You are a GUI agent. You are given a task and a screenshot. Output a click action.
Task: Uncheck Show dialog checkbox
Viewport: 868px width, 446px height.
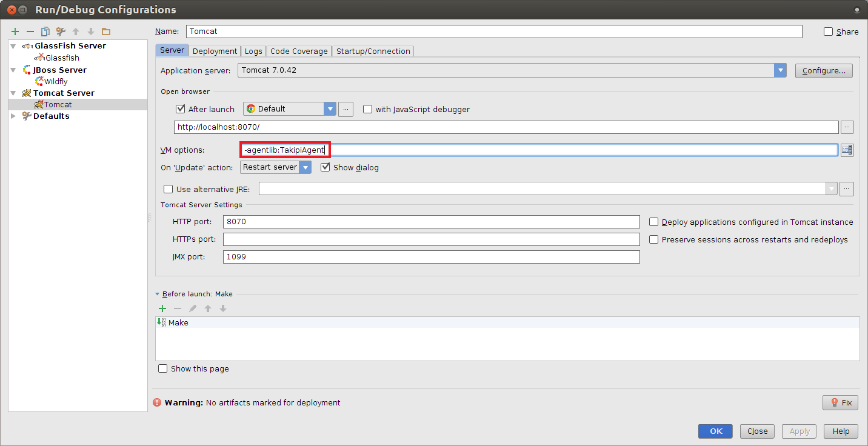(x=326, y=167)
